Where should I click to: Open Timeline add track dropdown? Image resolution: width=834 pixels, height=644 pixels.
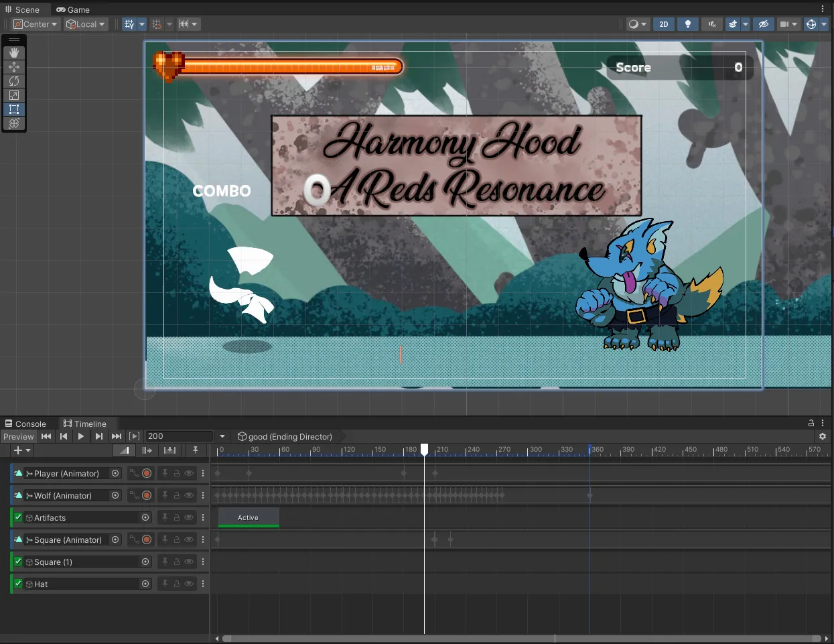(22, 450)
